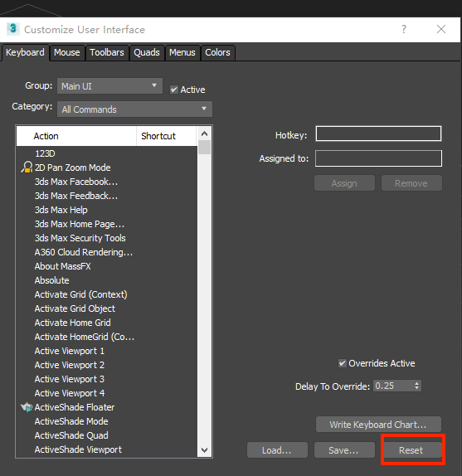Select Activate HomeGrid (Co... action
The width and height of the screenshot is (462, 476).
(85, 337)
